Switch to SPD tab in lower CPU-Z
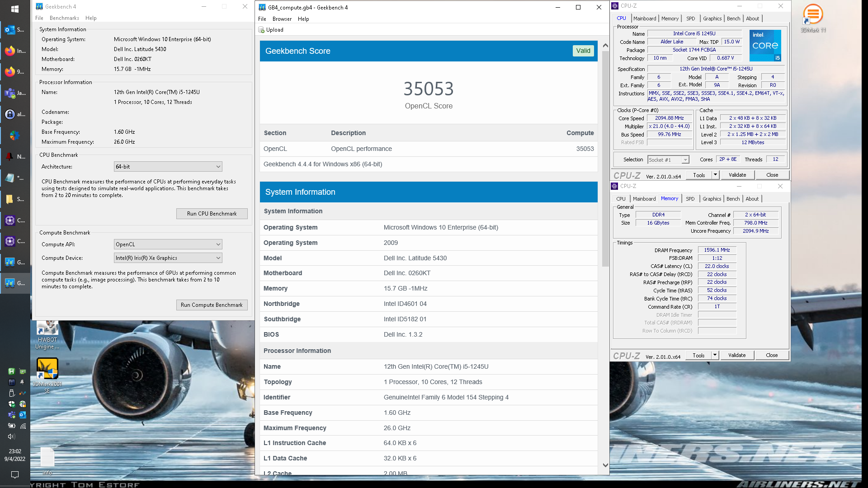The height and width of the screenshot is (488, 868). [x=690, y=199]
